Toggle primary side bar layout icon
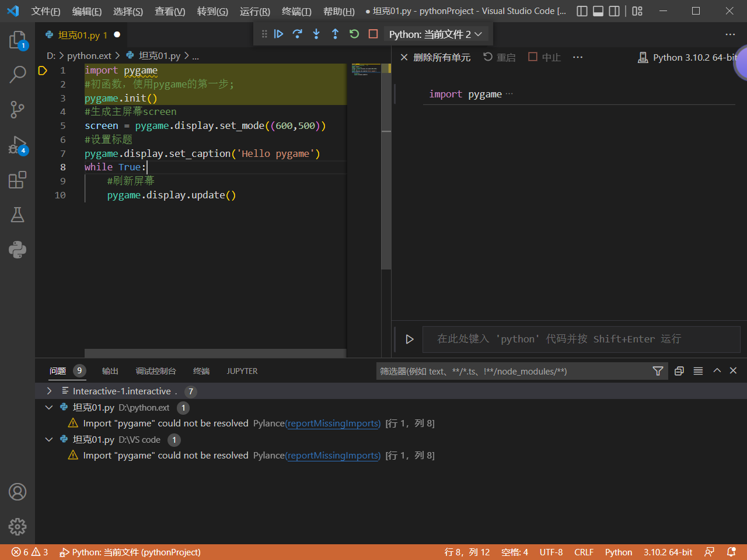 point(582,11)
